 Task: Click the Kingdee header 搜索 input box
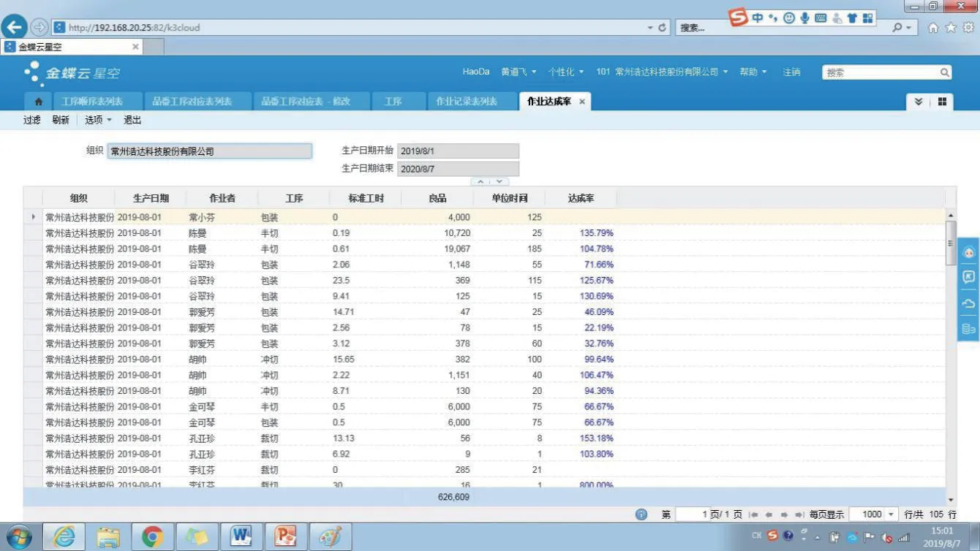point(880,72)
